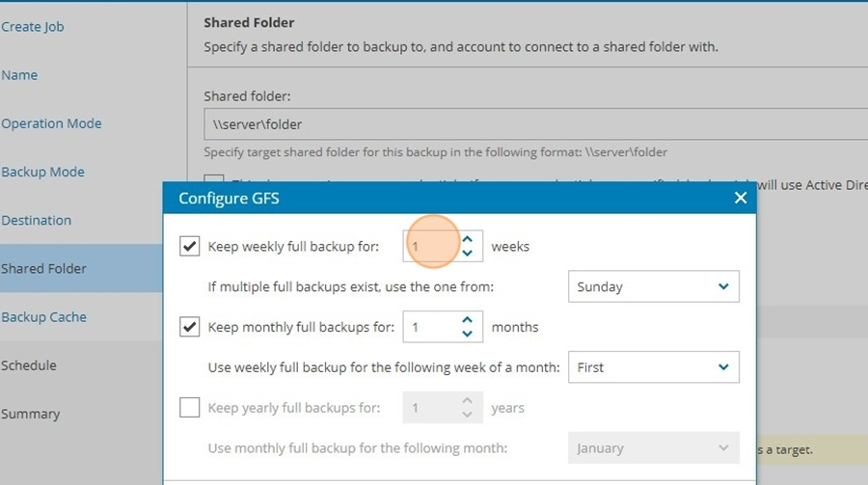Enable Keep yearly full backups checkbox
This screenshot has width=868, height=485.
click(x=189, y=408)
